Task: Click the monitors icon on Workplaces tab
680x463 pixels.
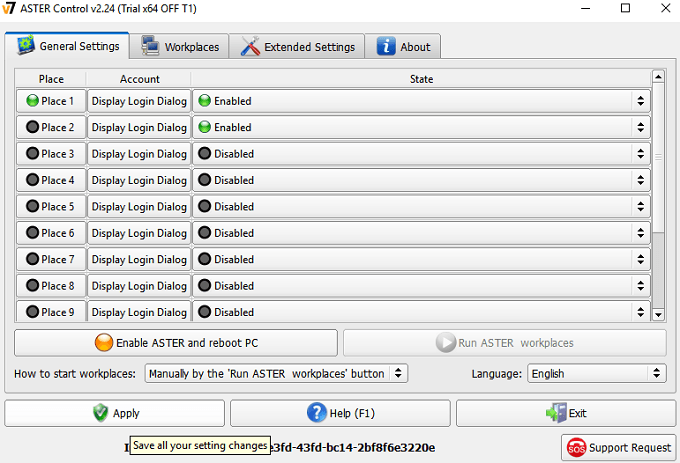Action: 151,46
